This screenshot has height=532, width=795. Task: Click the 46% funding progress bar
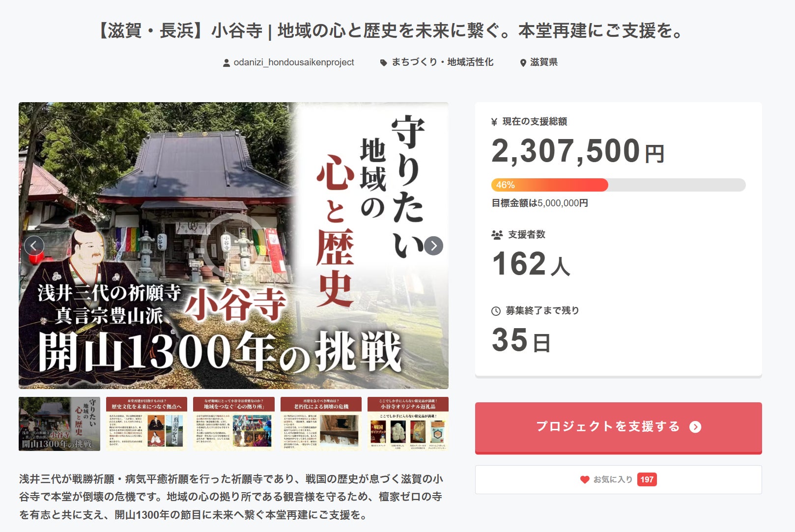click(618, 185)
